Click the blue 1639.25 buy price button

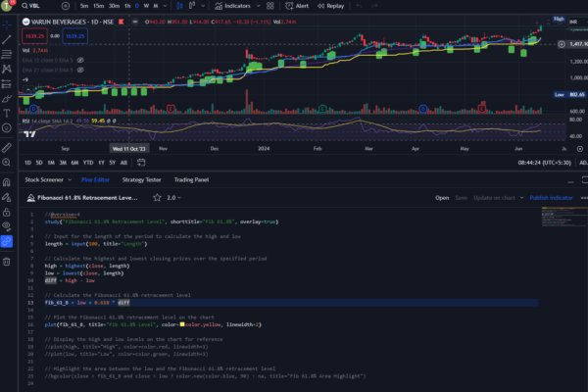(75, 36)
